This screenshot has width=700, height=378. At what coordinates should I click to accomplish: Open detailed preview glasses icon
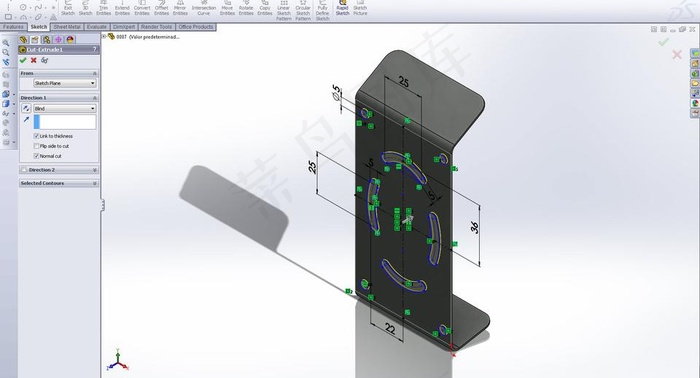tap(44, 60)
